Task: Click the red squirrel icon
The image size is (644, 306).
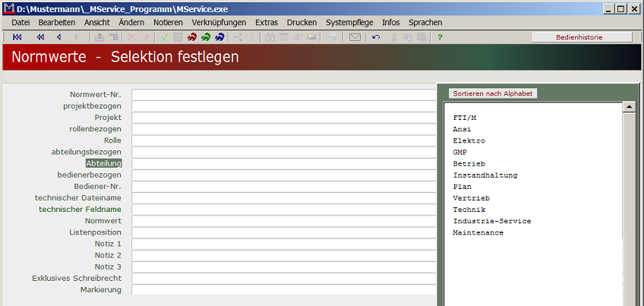Action: click(192, 37)
